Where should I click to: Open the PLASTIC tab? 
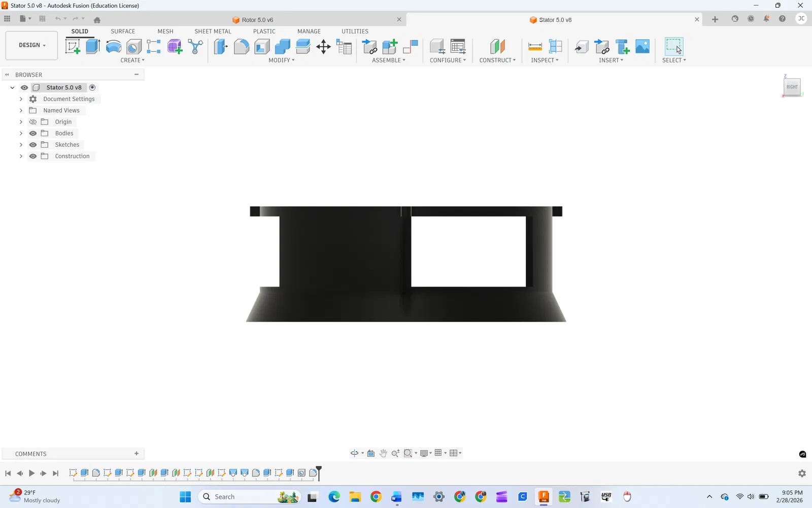tap(264, 31)
